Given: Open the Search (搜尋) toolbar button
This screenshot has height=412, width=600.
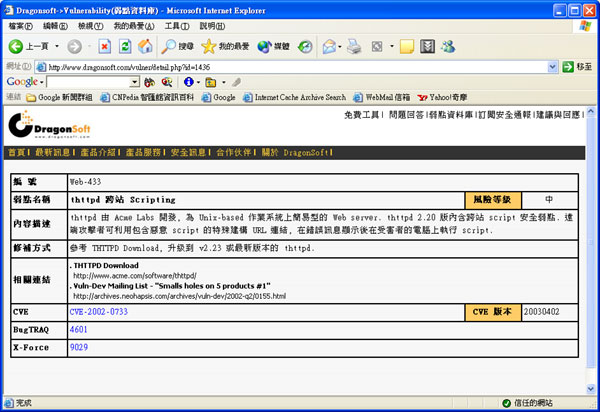Looking at the screenshot, I should pyautogui.click(x=178, y=46).
